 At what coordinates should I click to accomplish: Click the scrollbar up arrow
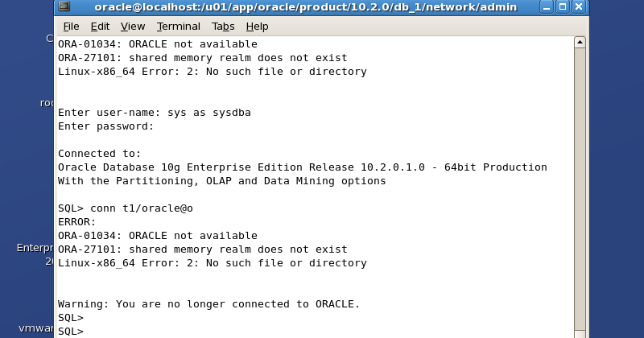(580, 43)
